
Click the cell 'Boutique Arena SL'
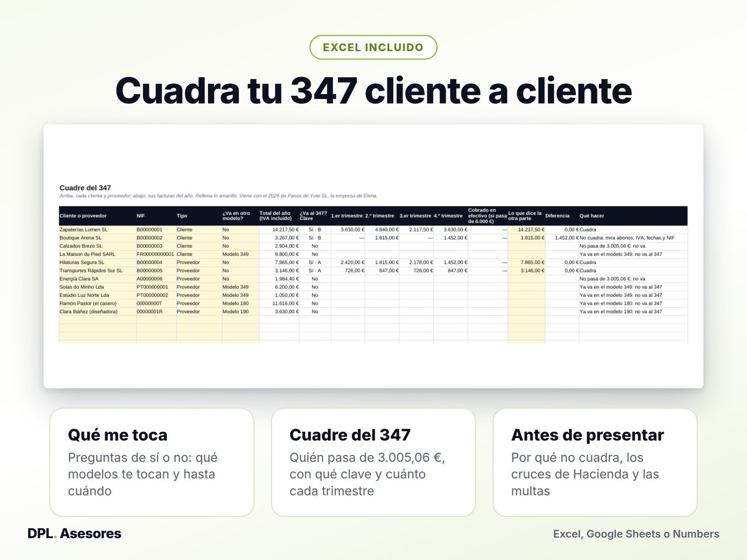(98, 238)
